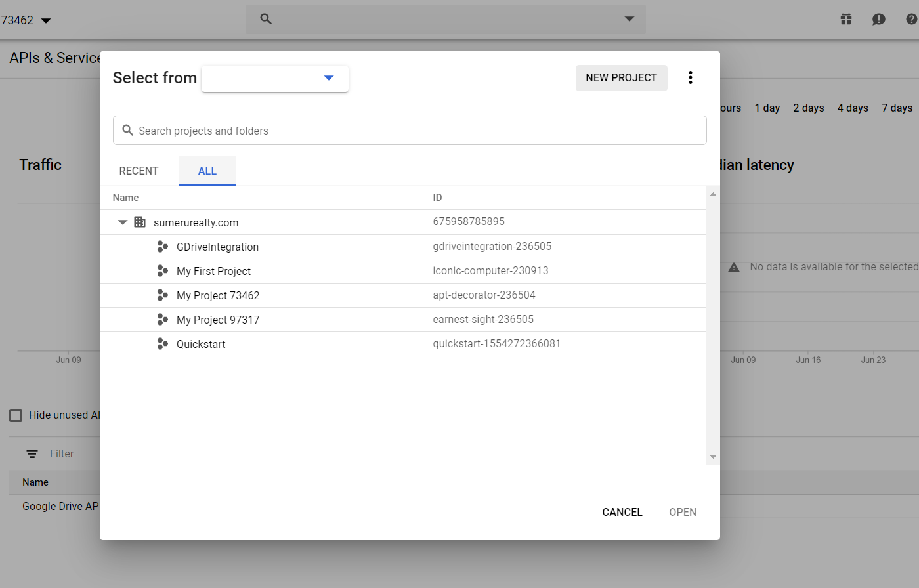Click the ID iconic-computer-230913
Viewport: 919px width, 588px height.
(x=491, y=270)
